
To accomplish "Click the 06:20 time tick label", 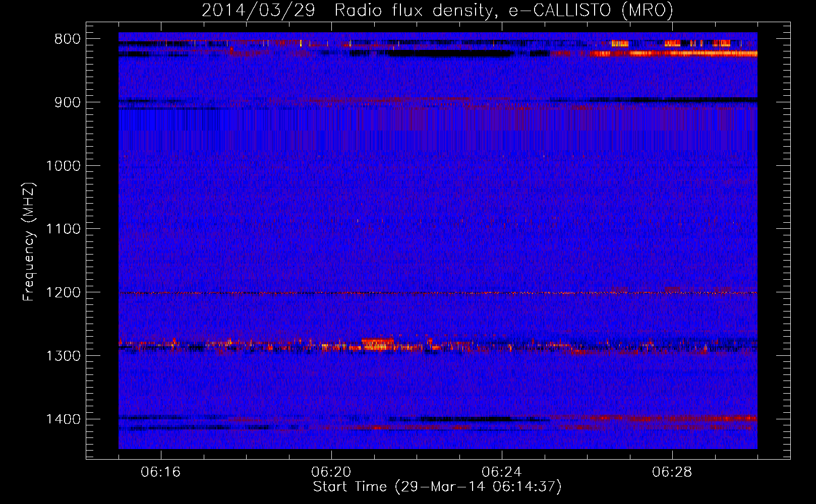I will (331, 472).
